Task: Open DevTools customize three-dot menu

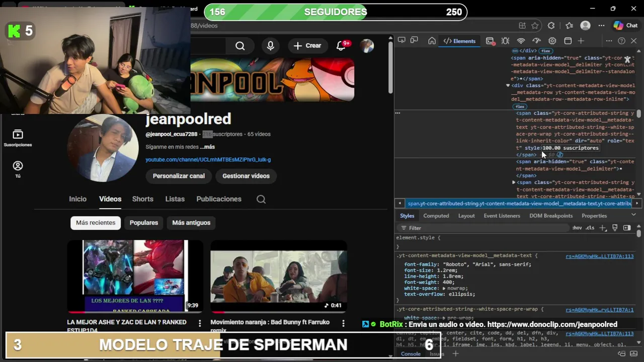Action: click(x=609, y=41)
